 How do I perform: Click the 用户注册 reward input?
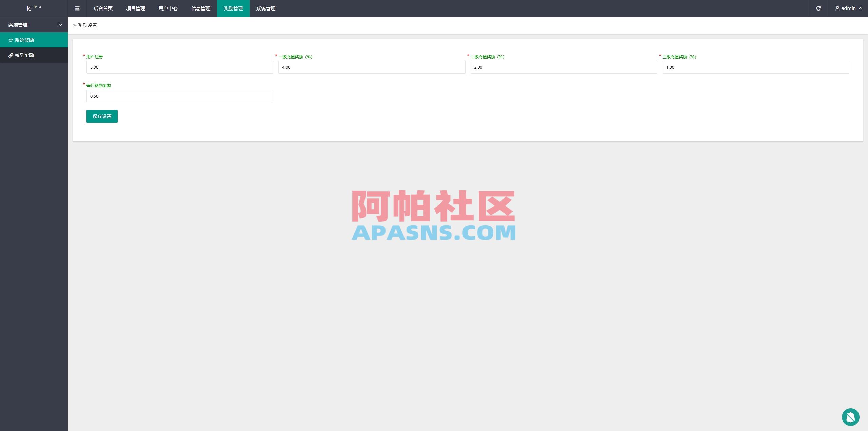coord(179,67)
